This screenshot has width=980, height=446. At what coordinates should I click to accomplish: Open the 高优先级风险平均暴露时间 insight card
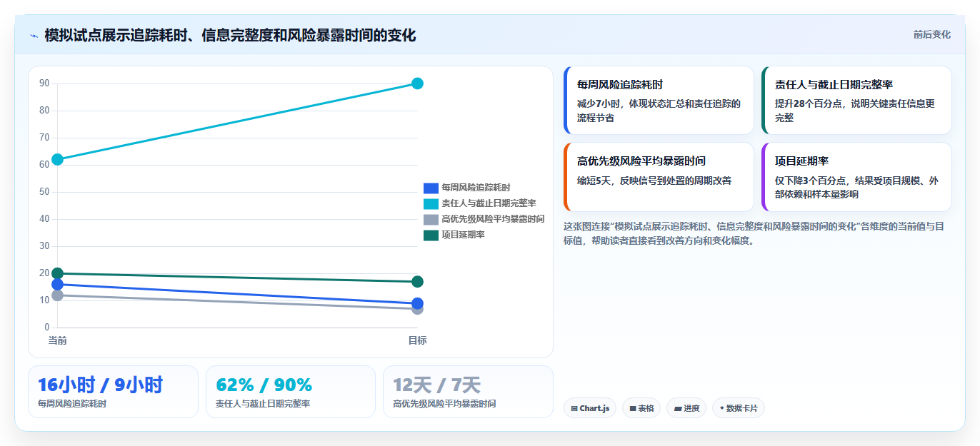pos(659,177)
